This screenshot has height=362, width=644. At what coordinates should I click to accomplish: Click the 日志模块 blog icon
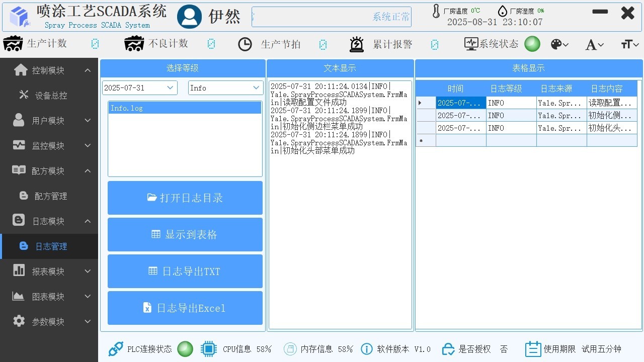[x=19, y=220]
